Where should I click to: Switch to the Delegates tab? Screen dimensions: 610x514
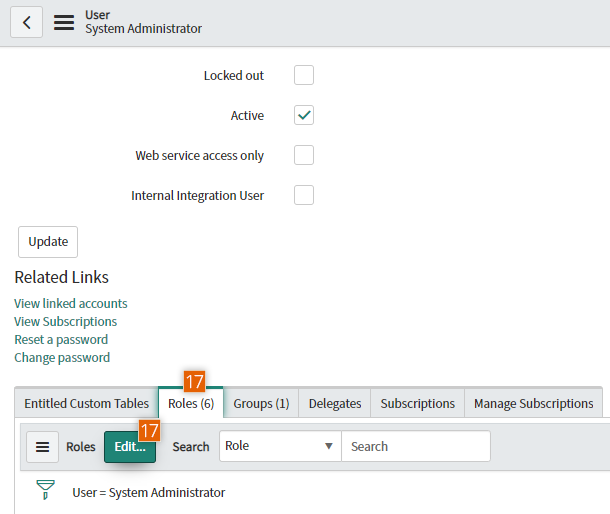335,403
